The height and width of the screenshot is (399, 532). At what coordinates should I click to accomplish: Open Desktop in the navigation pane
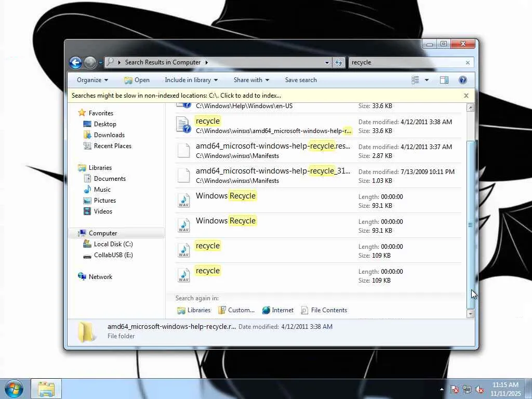point(105,124)
